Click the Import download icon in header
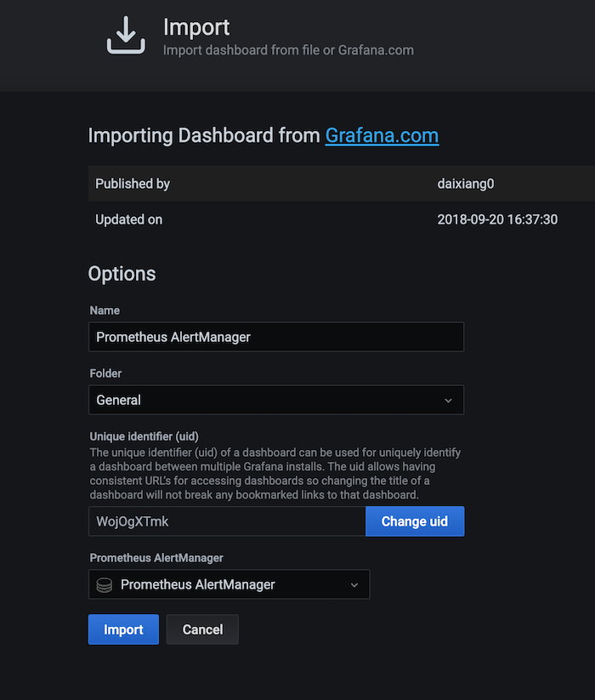 coord(126,37)
